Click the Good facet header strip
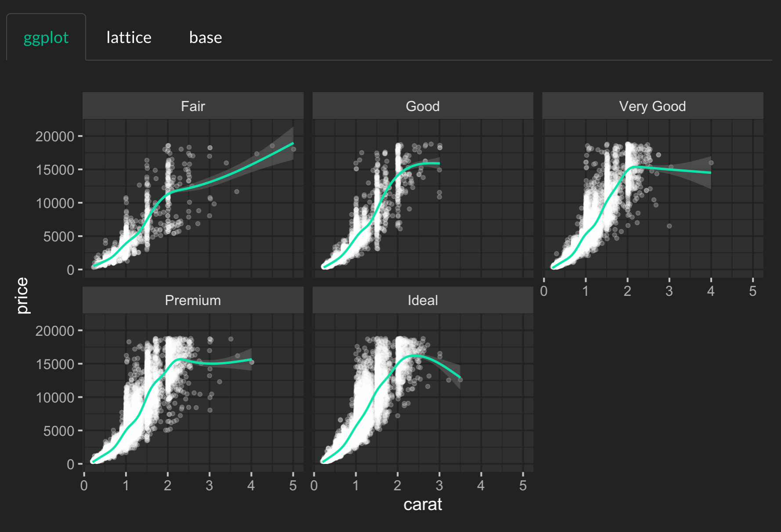The width and height of the screenshot is (781, 532). click(423, 106)
